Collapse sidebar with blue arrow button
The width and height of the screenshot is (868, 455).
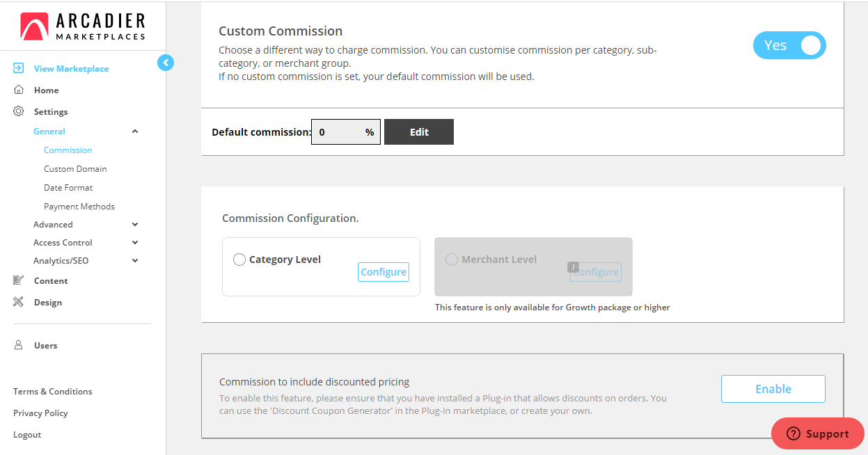[166, 63]
